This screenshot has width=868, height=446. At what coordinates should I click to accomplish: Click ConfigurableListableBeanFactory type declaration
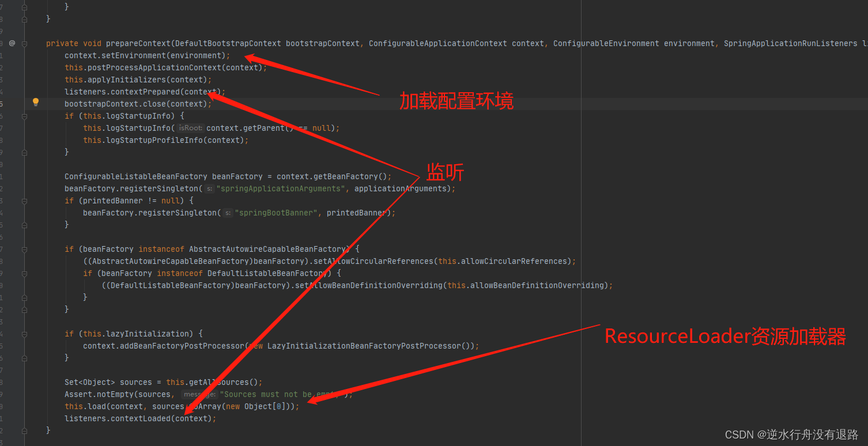click(x=136, y=176)
